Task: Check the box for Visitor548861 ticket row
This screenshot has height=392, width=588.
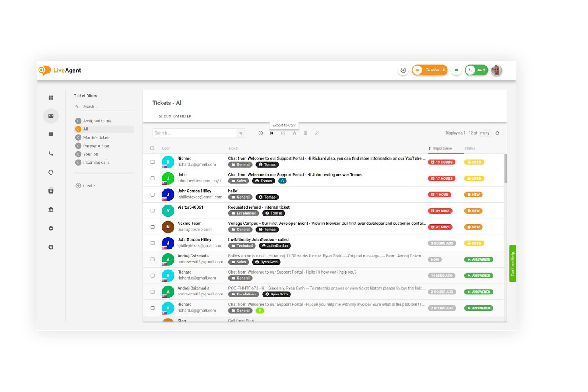Action: coord(152,211)
